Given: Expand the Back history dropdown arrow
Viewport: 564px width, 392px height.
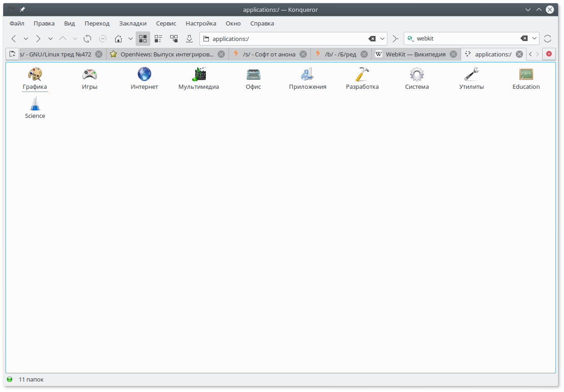Looking at the screenshot, I should click(x=26, y=39).
